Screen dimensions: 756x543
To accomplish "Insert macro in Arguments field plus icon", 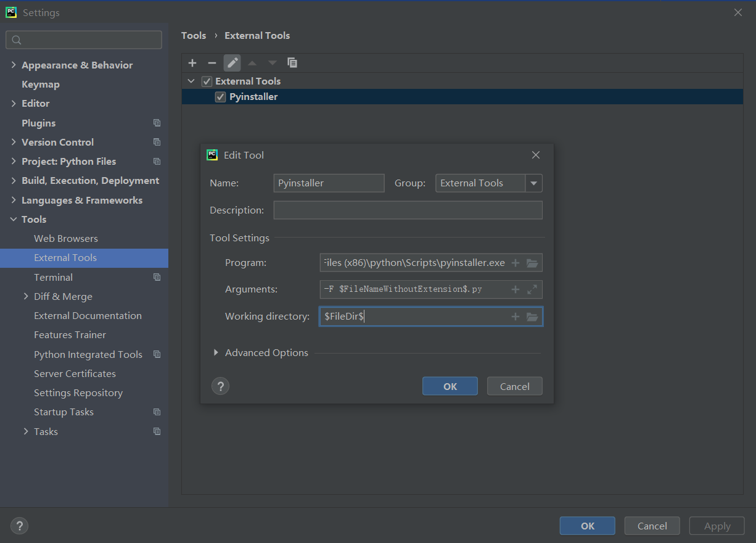I will point(516,289).
